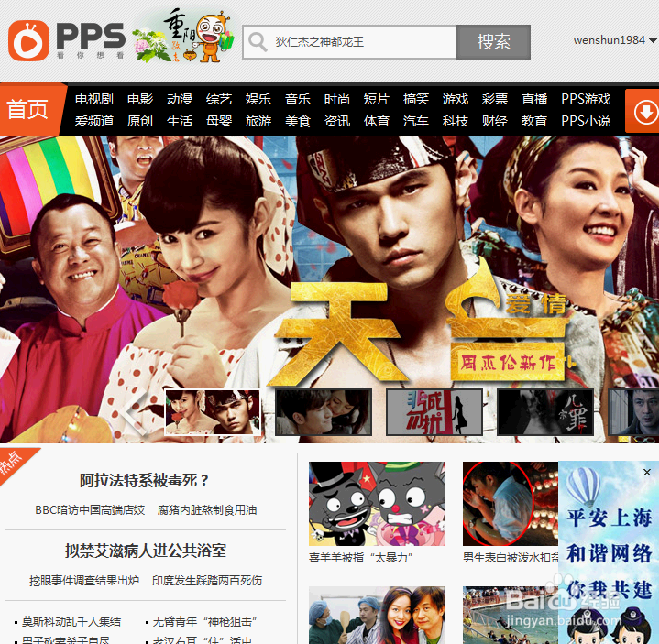
Task: Open the 财经 category
Action: click(495, 121)
